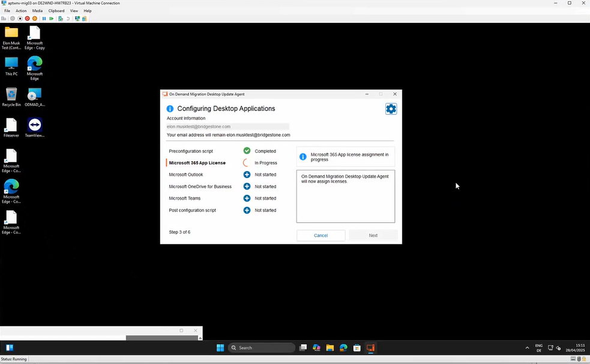Click the plus icon beside Post configuration script
The width and height of the screenshot is (590, 364).
(x=247, y=210)
